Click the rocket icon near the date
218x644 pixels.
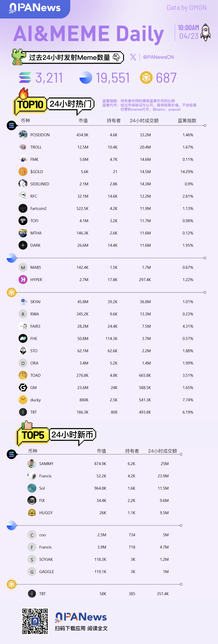[206, 33]
